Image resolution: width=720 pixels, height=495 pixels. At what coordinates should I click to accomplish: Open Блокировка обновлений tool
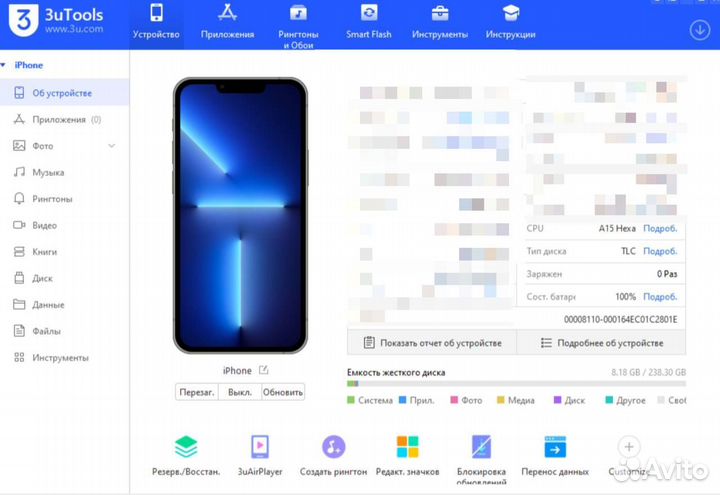click(x=482, y=447)
